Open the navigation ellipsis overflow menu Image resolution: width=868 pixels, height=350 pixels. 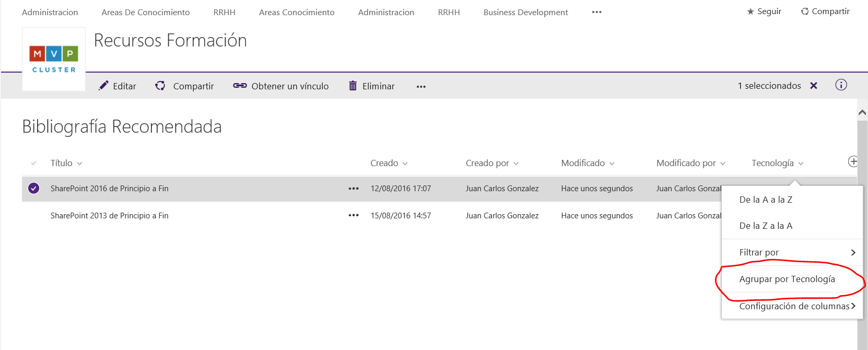pos(597,12)
